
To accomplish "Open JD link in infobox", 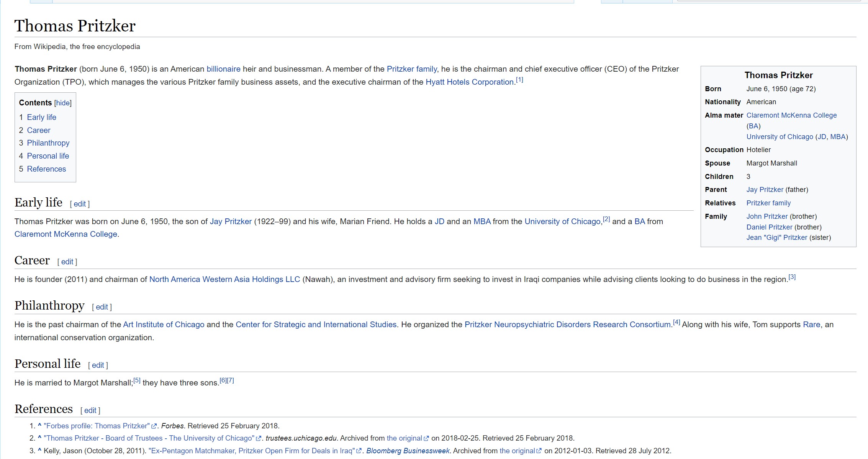I will click(822, 137).
